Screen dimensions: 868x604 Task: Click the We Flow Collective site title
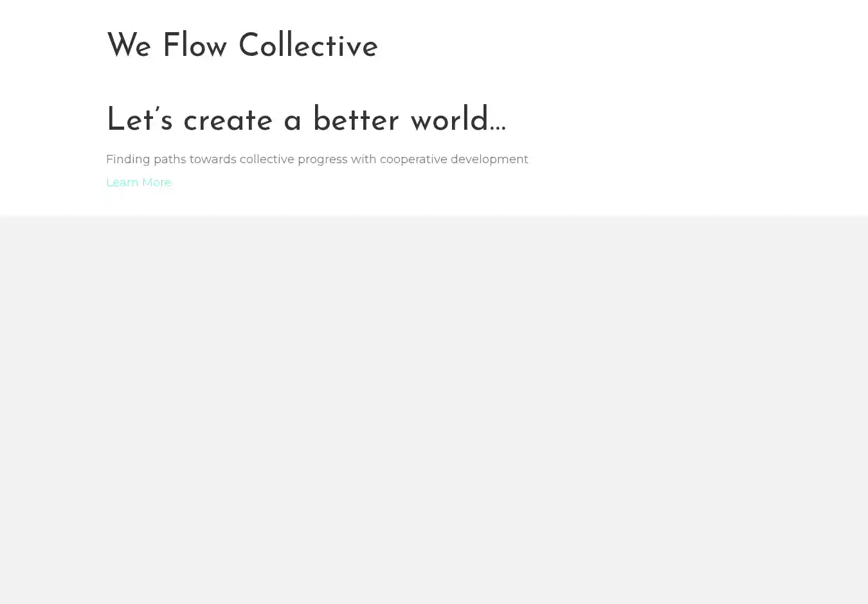coord(242,46)
